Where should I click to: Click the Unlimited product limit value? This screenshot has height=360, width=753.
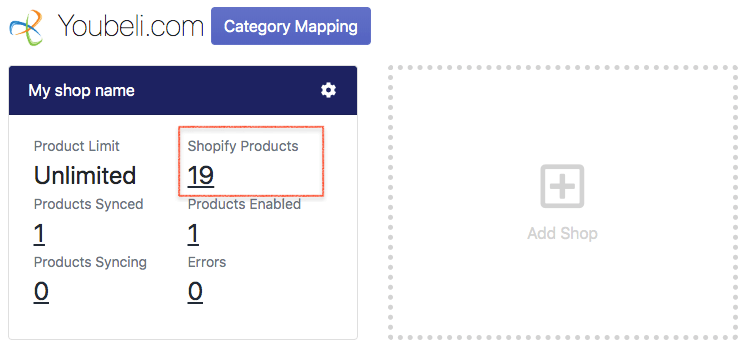[x=85, y=176]
